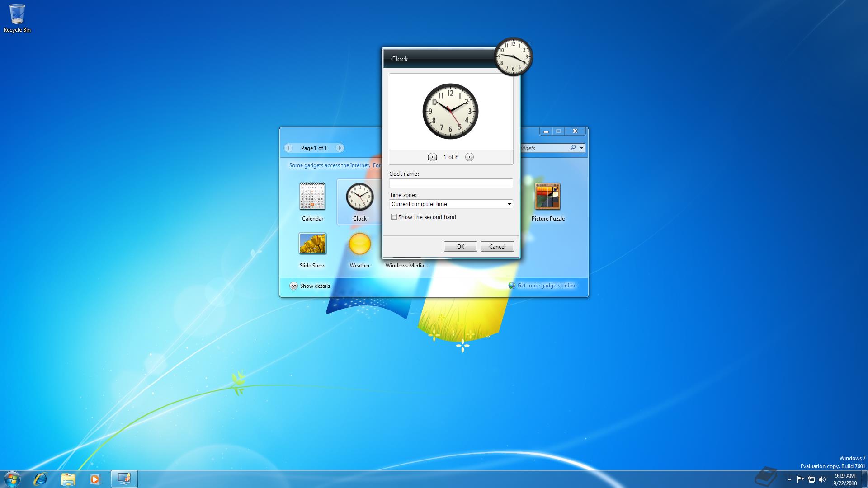
Task: Open the taskbar date and time
Action: pos(845,479)
